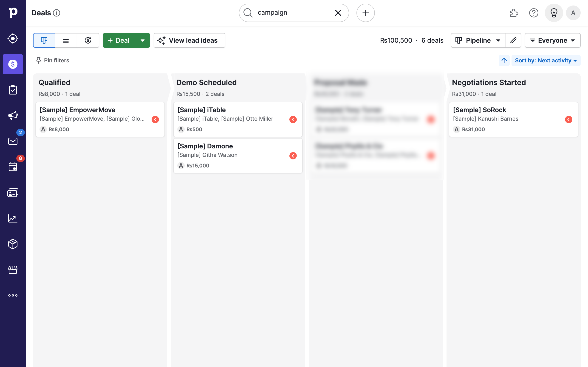Open the Everyone owner filter dropdown
Screen dimensions: 588x367
[x=553, y=40]
